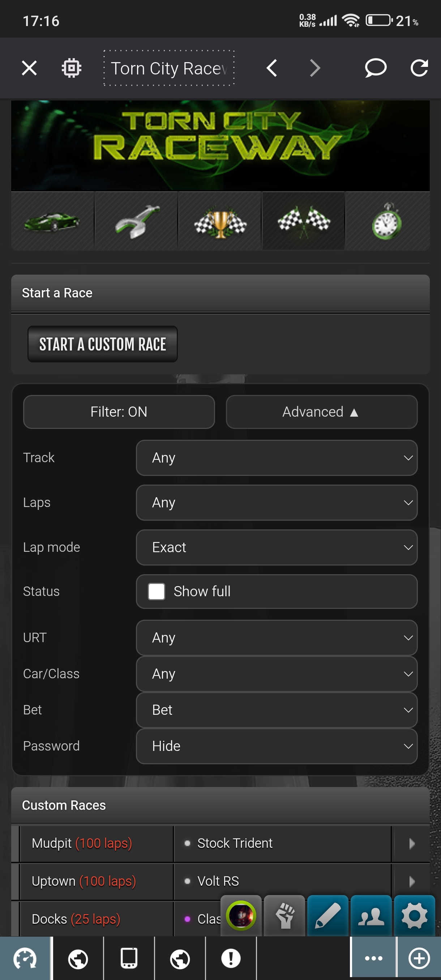Expand the Mudpit 100 laps race row
Screen dimensions: 441x980
[x=411, y=843]
